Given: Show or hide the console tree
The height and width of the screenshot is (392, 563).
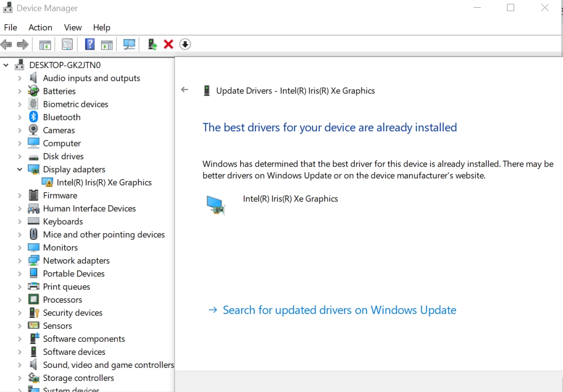Looking at the screenshot, I should 45,45.
